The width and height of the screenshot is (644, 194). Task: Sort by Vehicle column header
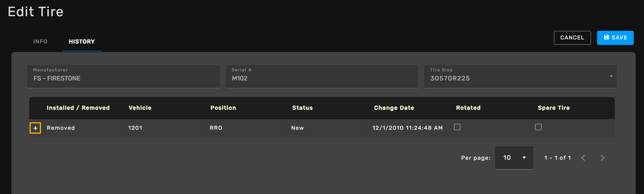(140, 108)
